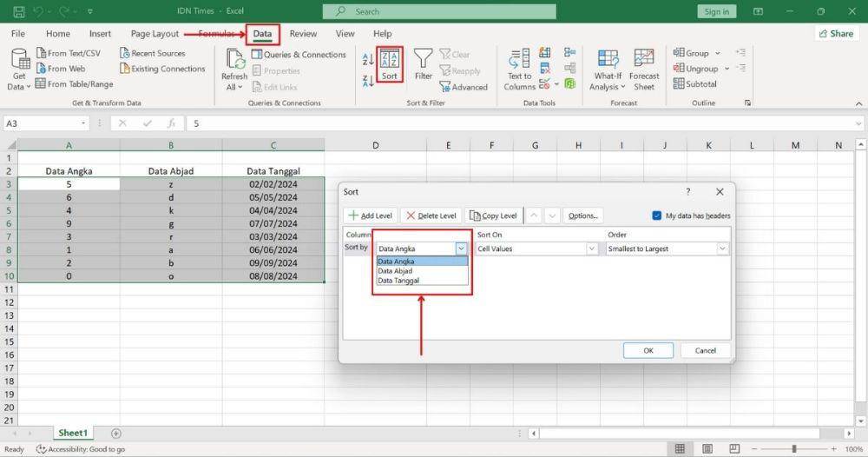Click Sort dialog help question mark
868x457 pixels.
point(687,192)
